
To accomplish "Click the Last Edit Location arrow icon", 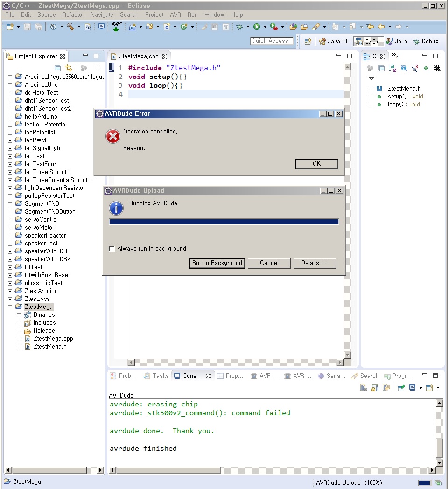I will coord(370,27).
